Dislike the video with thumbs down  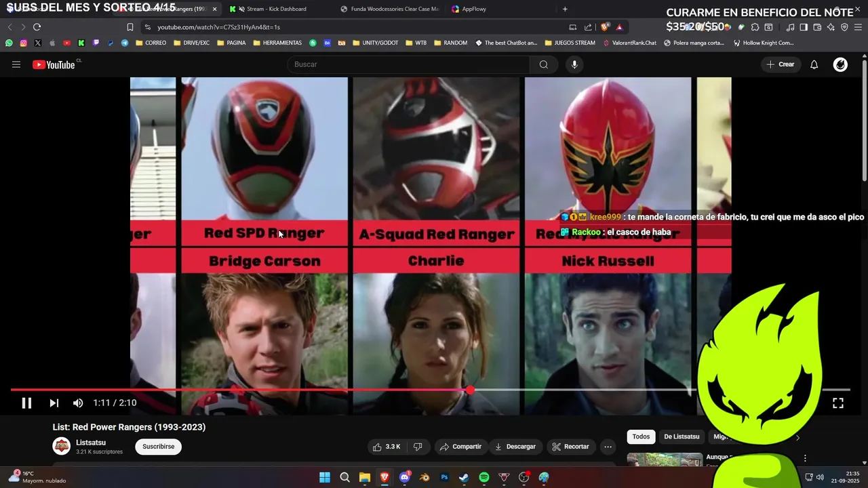(x=418, y=447)
